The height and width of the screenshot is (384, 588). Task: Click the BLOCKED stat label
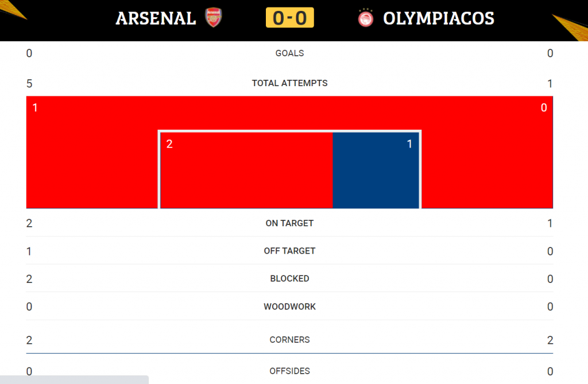[289, 278]
